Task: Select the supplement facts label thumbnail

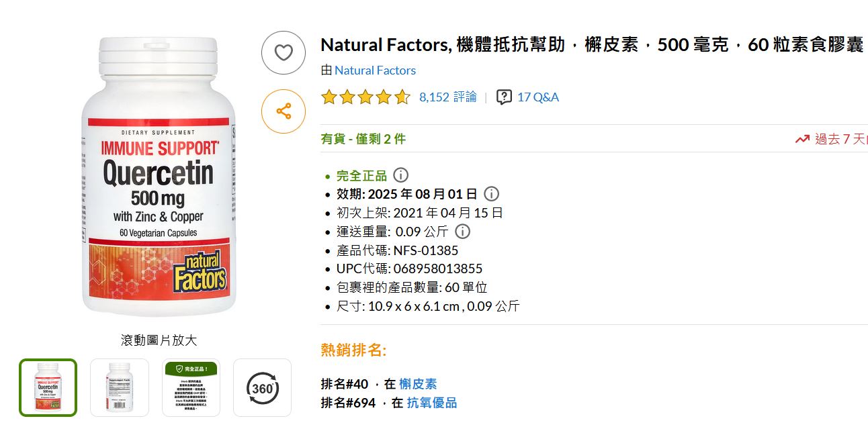Action: [x=120, y=387]
